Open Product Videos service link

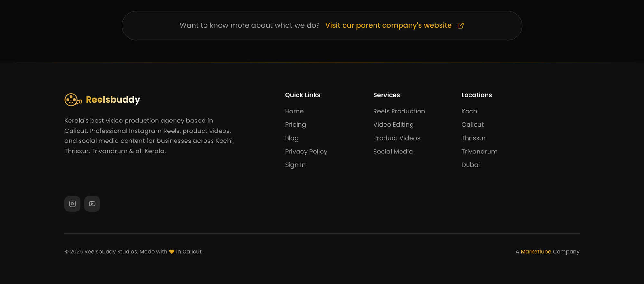(397, 138)
